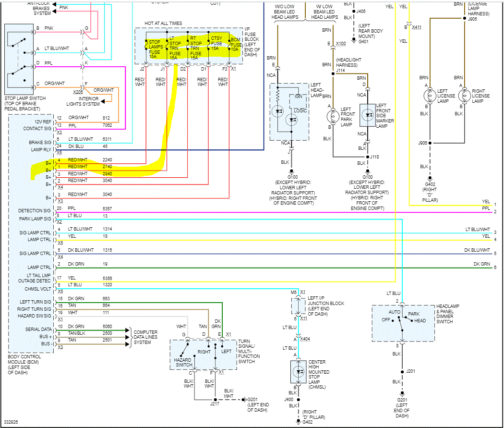Click the "LEFT TURN SIG" BCM pin label
The height and width of the screenshot is (428, 504).
click(36, 302)
